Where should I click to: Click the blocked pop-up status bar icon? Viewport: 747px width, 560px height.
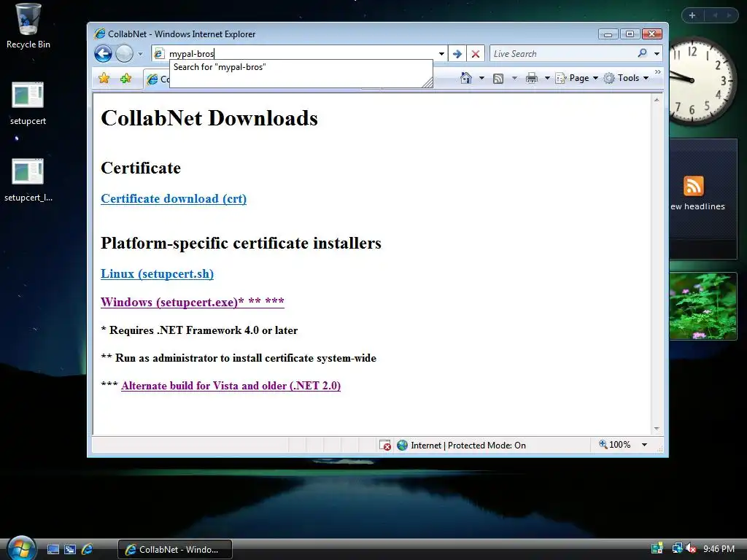[x=385, y=446]
